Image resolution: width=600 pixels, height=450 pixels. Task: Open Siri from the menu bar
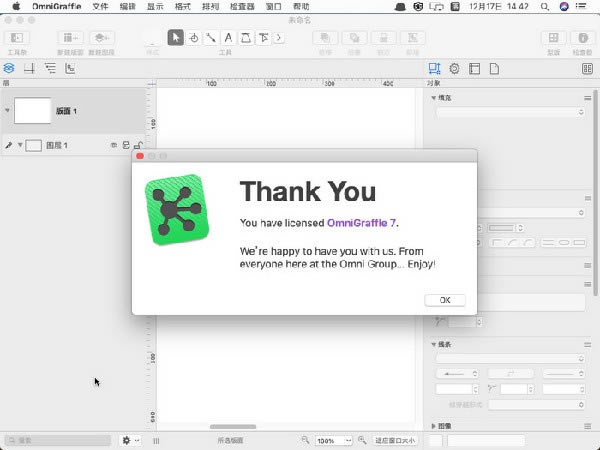(x=564, y=6)
